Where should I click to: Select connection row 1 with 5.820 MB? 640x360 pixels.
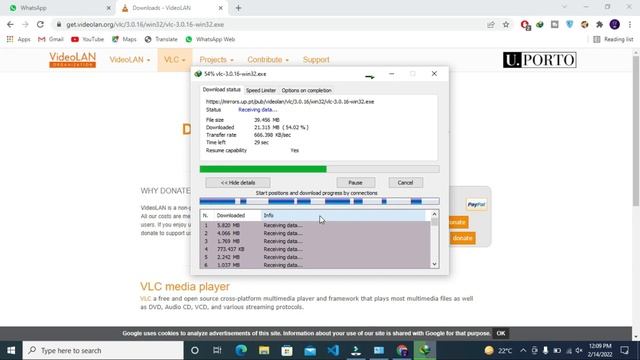click(315, 225)
